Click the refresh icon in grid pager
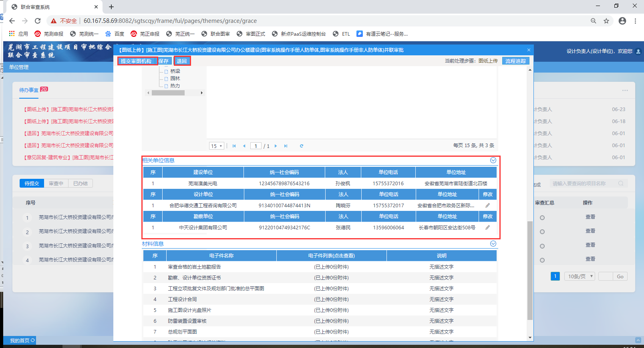 click(302, 146)
